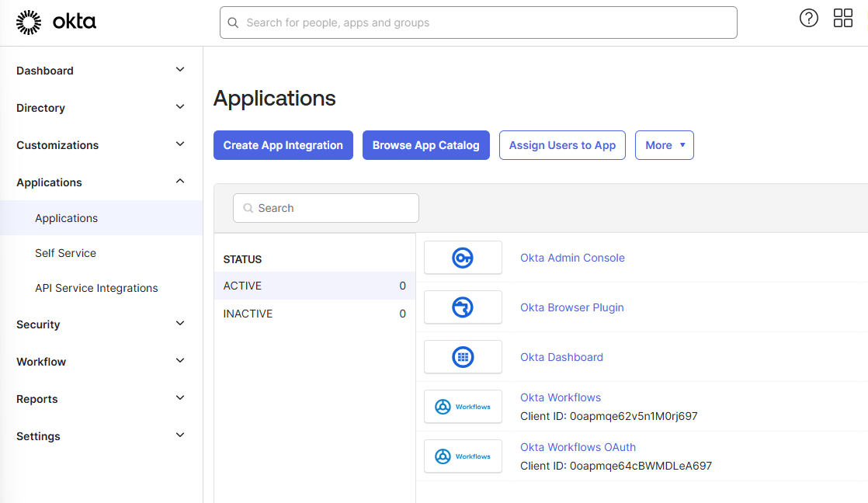Screen dimensions: 868x503
Task: Expand the Reports menu chevron
Action: click(x=180, y=398)
